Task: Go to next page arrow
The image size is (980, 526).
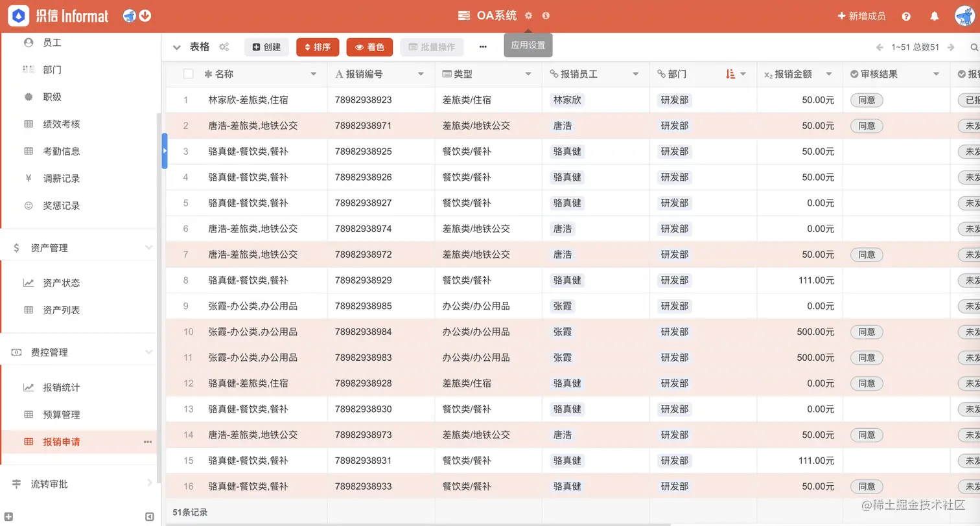Action: [951, 47]
